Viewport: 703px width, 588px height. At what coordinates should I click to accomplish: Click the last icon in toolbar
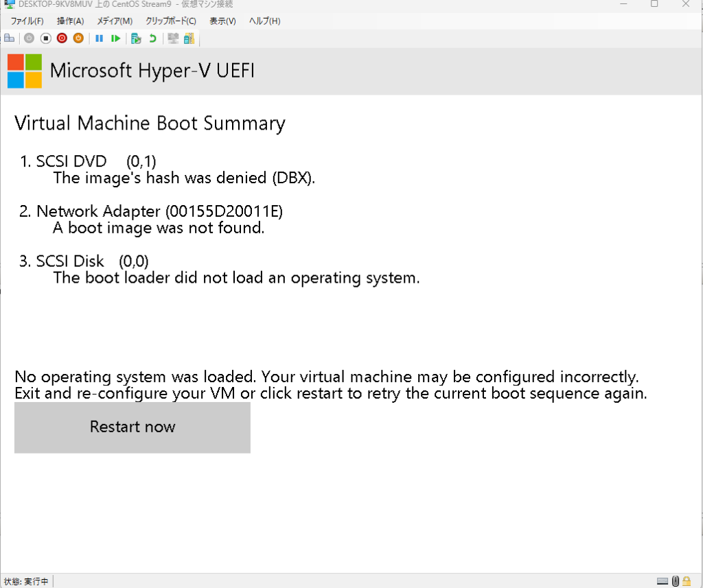click(189, 38)
